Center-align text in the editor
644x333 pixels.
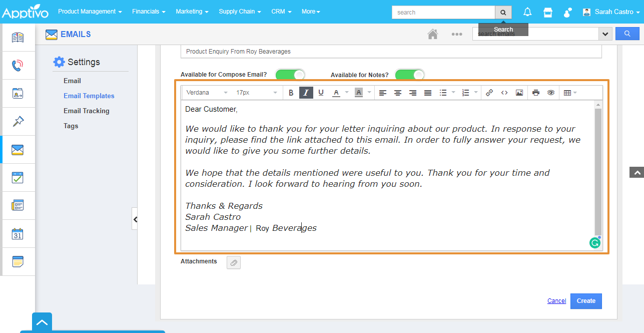tap(398, 93)
